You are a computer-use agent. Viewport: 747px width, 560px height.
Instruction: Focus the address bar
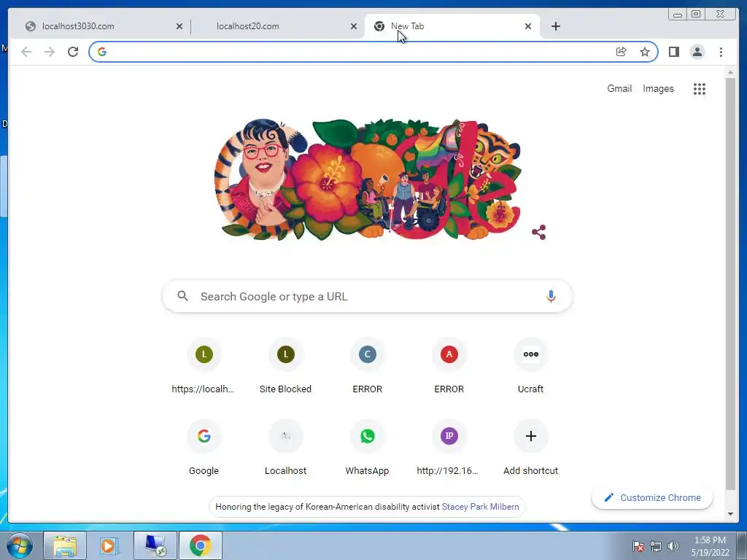coord(360,52)
